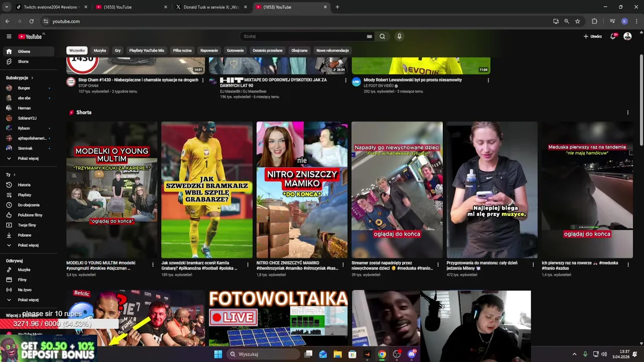
Task: Expand Pokaż więcej under Subskrypcje
Action: [x=27, y=158]
